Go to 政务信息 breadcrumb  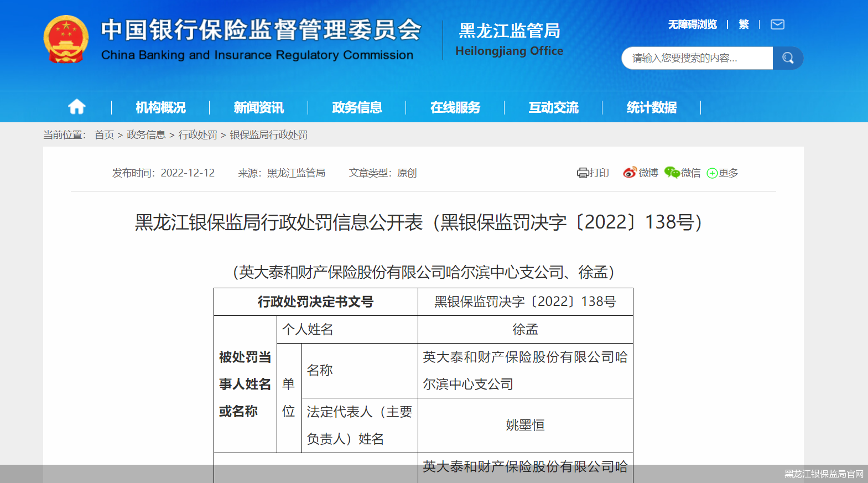click(x=146, y=135)
